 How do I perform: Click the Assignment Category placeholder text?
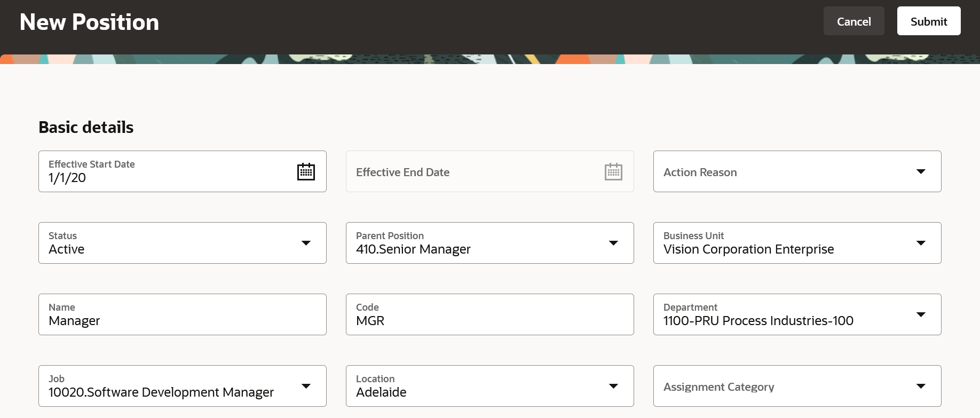pos(718,387)
